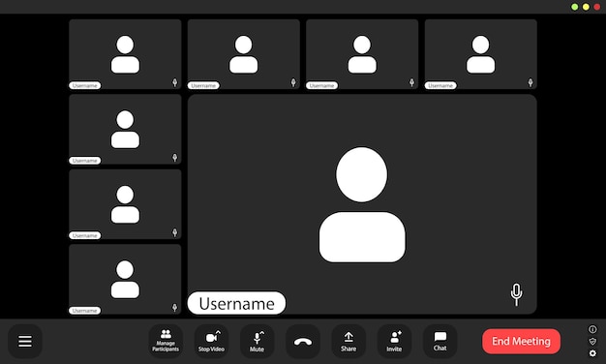Click the large Username label
Viewport: 606px width, 364px height.
(236, 303)
